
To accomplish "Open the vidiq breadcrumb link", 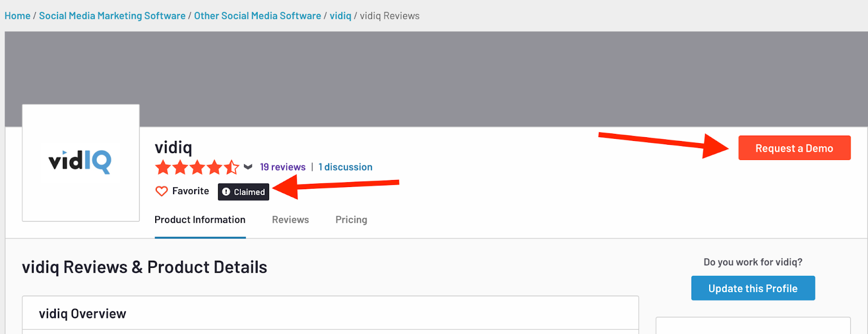I will [x=341, y=16].
